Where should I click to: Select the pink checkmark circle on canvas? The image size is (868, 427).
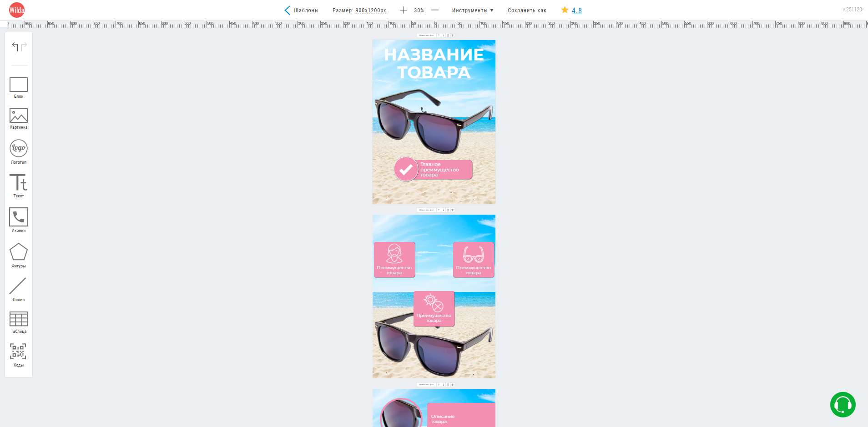coord(406,169)
